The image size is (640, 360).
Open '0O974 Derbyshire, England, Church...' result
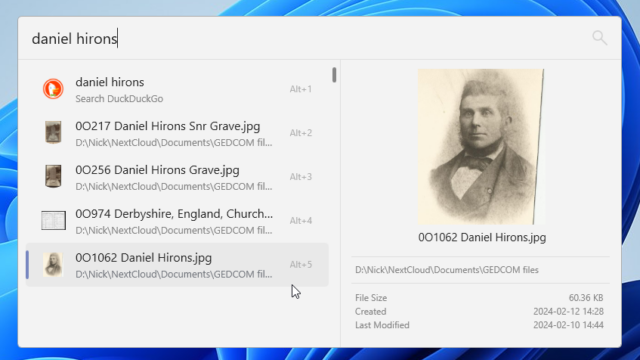click(x=177, y=221)
